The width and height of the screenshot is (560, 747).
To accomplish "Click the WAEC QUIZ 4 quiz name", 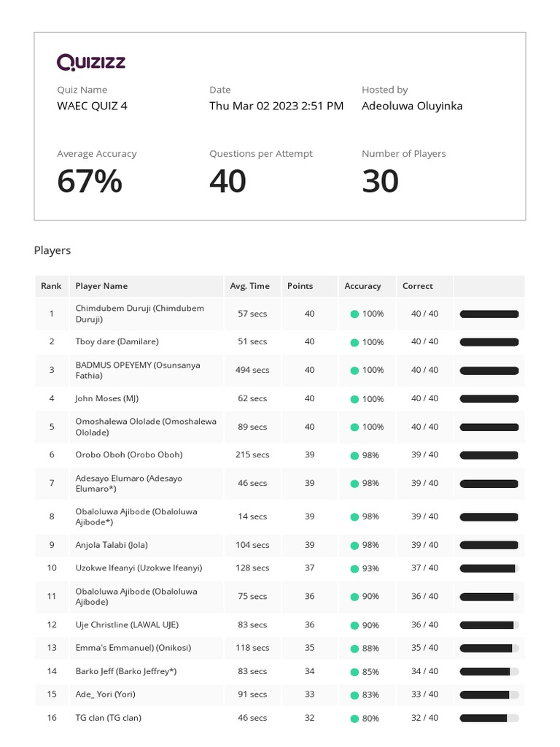I will tap(92, 106).
